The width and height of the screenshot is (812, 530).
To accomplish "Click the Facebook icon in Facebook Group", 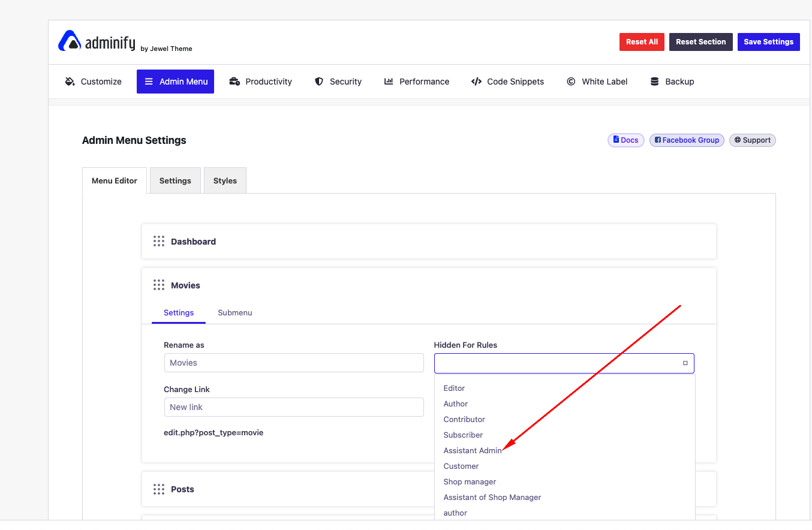I will click(658, 140).
